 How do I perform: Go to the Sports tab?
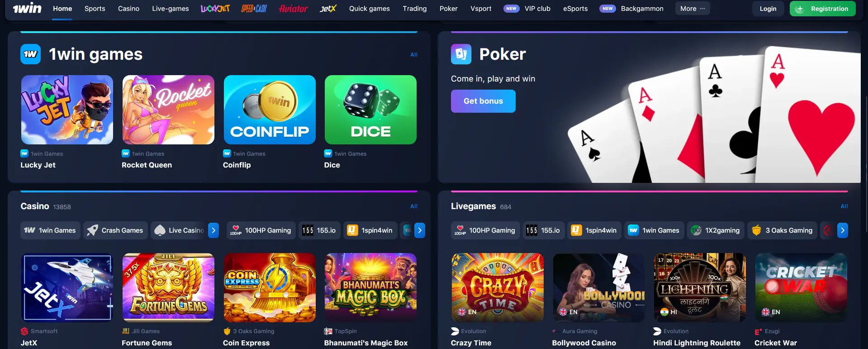click(95, 9)
